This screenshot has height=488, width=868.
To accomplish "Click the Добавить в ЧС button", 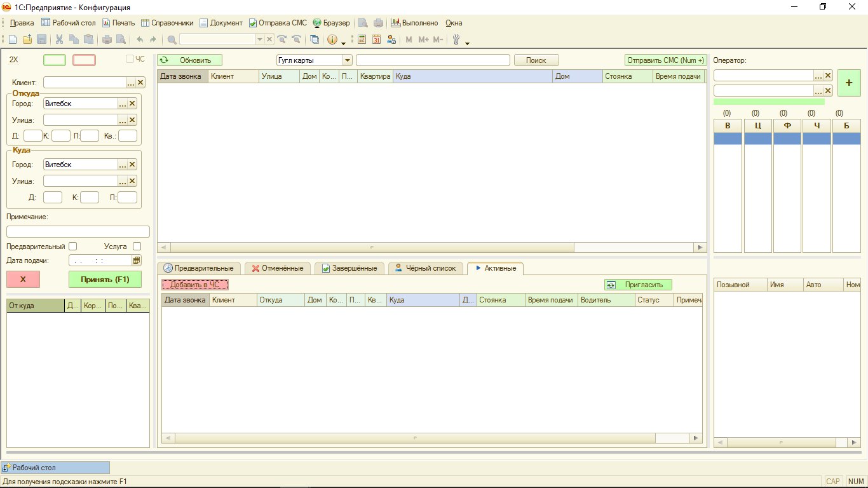I will [x=194, y=285].
